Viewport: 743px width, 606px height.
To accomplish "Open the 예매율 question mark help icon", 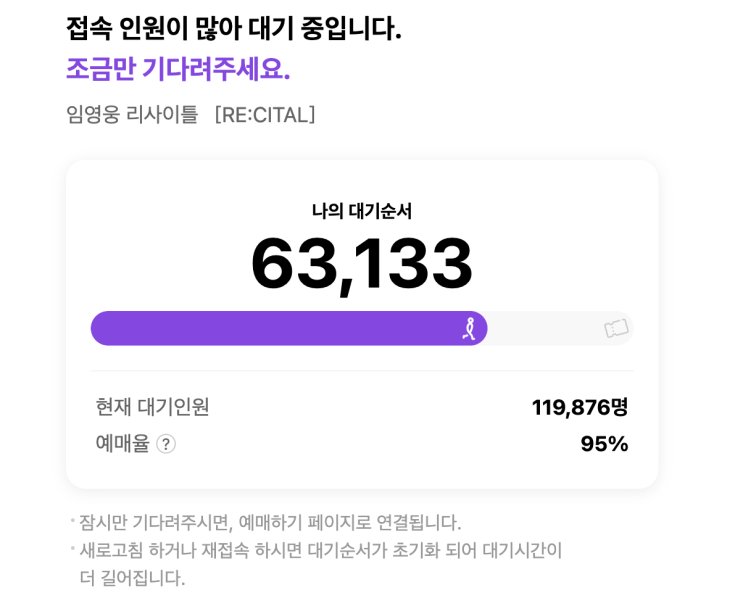I will pos(166,444).
